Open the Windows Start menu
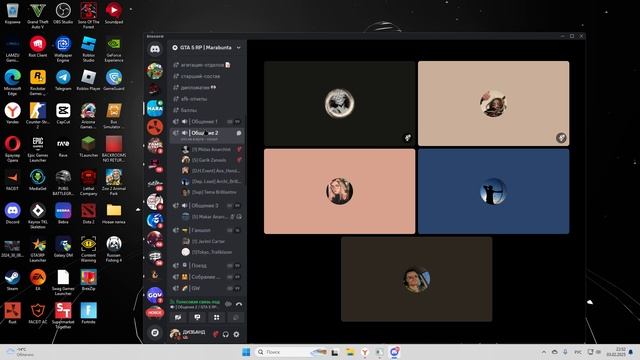The height and width of the screenshot is (360, 640). [246, 352]
